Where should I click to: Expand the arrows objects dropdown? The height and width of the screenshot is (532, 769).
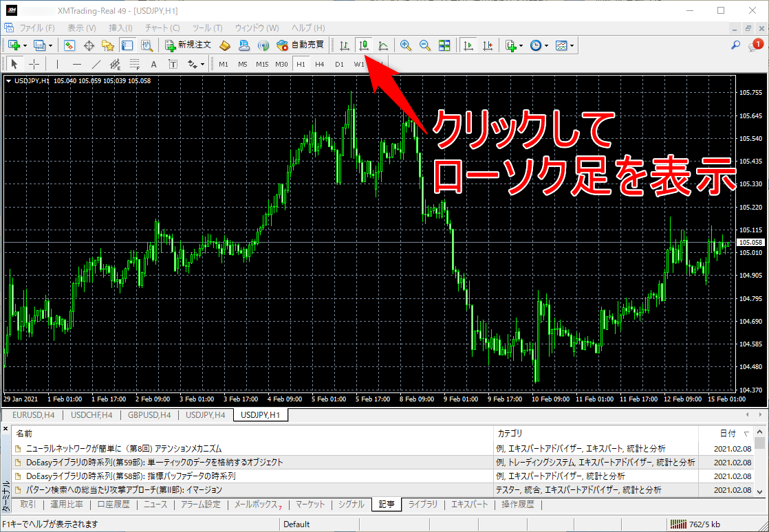tap(202, 64)
